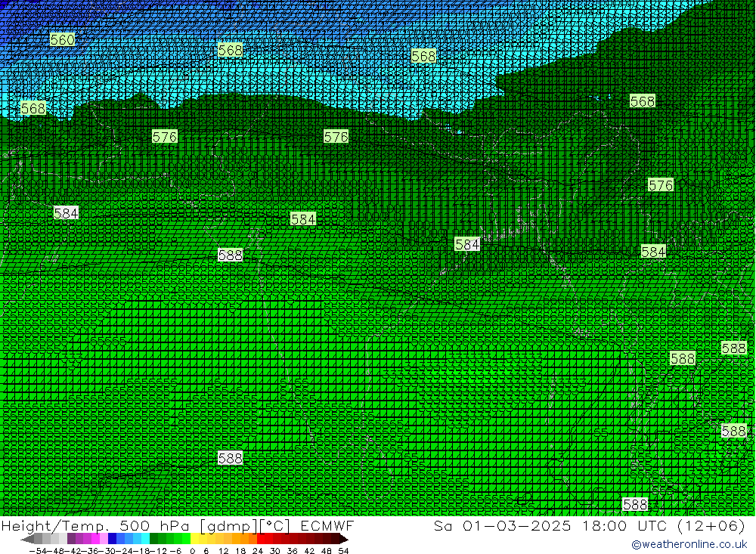Click the '(12+06)' forecast run text
Viewport: 756px width, 554px height.
711,525
